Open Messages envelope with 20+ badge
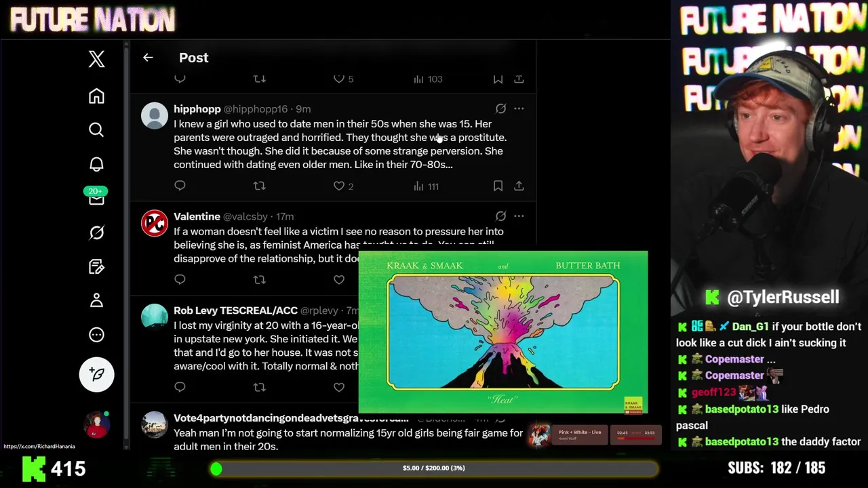Image resolution: width=868 pixels, height=488 pixels. [x=96, y=197]
